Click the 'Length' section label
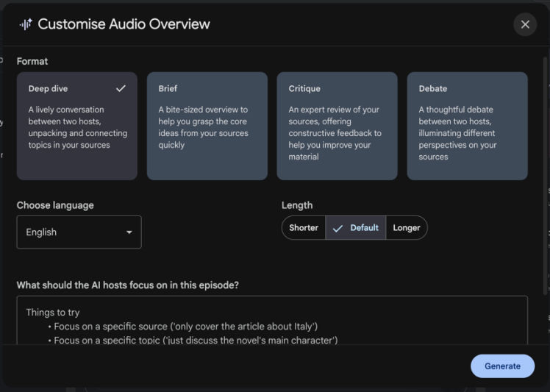The width and height of the screenshot is (550, 392). [297, 205]
